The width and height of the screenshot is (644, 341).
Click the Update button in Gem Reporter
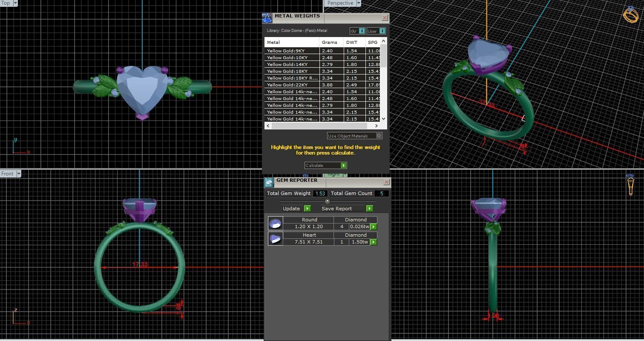click(x=296, y=208)
